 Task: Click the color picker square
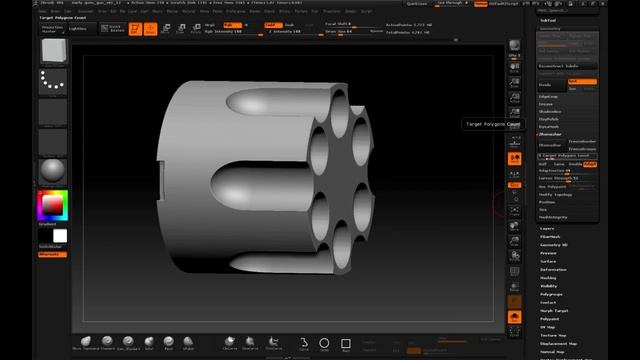(53, 205)
